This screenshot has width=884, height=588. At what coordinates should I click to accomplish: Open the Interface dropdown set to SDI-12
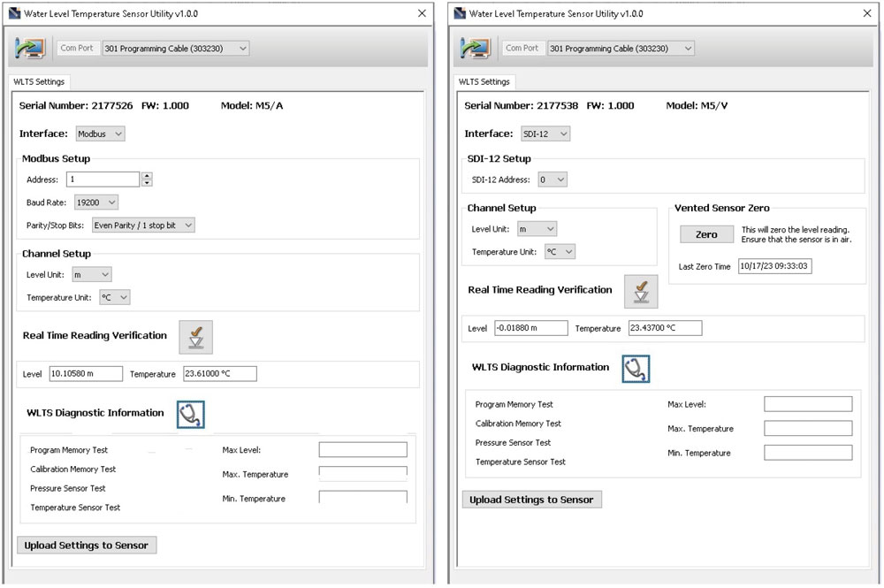click(x=544, y=134)
